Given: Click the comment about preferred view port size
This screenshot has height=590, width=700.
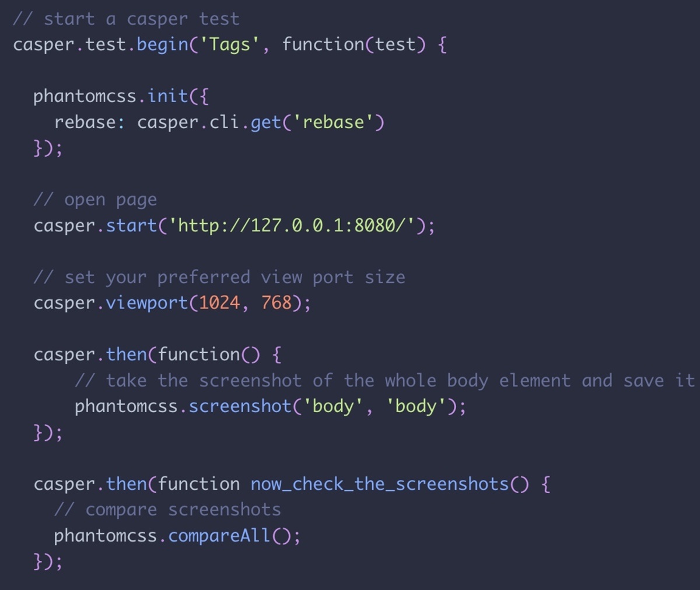Looking at the screenshot, I should click(219, 278).
